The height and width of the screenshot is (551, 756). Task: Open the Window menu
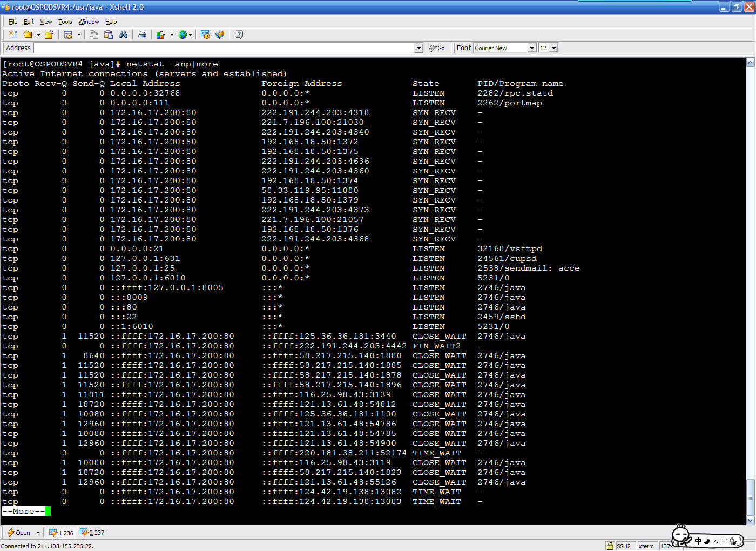89,22
